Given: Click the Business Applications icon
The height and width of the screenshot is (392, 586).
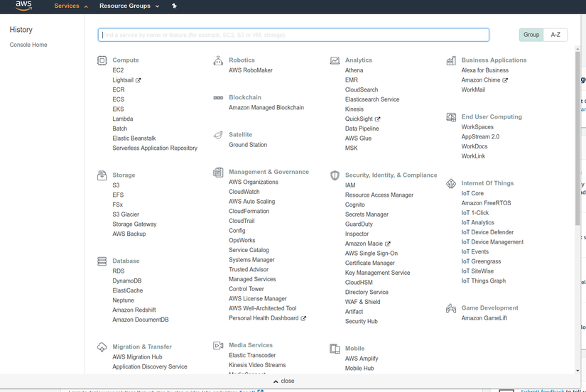Looking at the screenshot, I should click(451, 60).
